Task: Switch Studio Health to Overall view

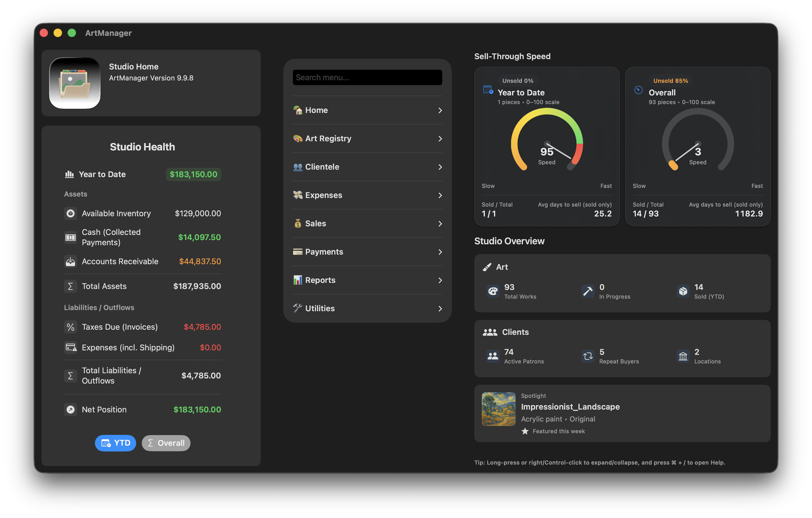Action: (166, 443)
